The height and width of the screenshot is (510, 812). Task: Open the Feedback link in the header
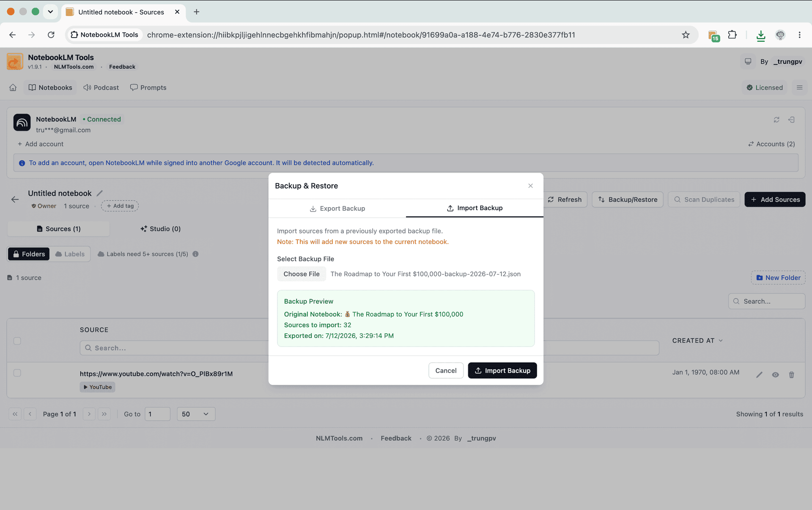point(122,67)
